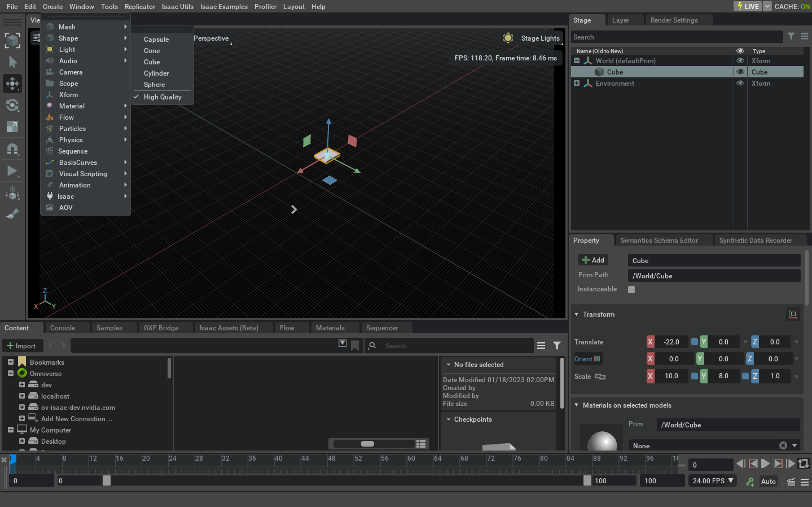Screen dimensions: 812x507
Task: Toggle Orient rotation mode
Action: pyautogui.click(x=587, y=359)
